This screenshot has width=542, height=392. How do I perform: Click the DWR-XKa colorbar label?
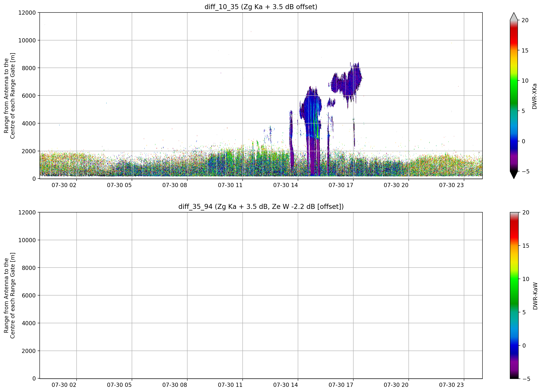(535, 96)
